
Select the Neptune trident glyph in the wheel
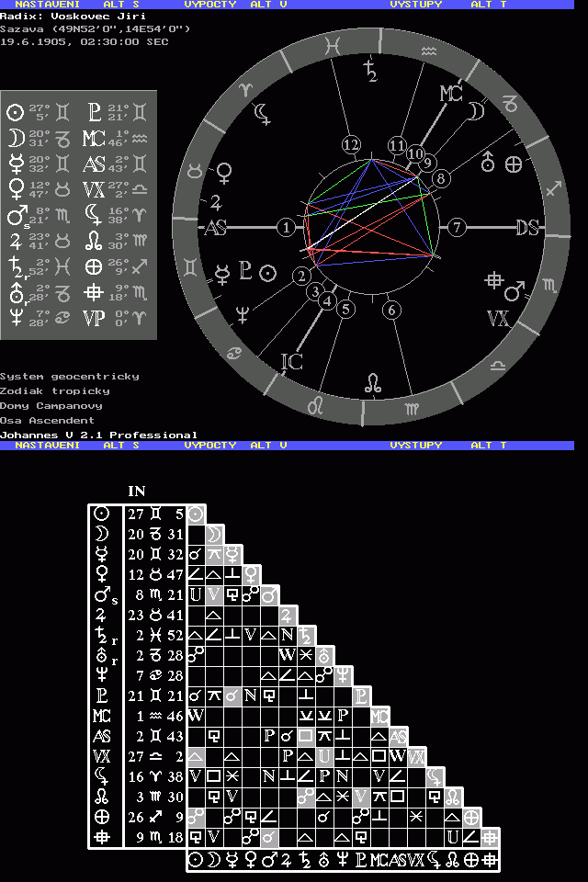(243, 315)
